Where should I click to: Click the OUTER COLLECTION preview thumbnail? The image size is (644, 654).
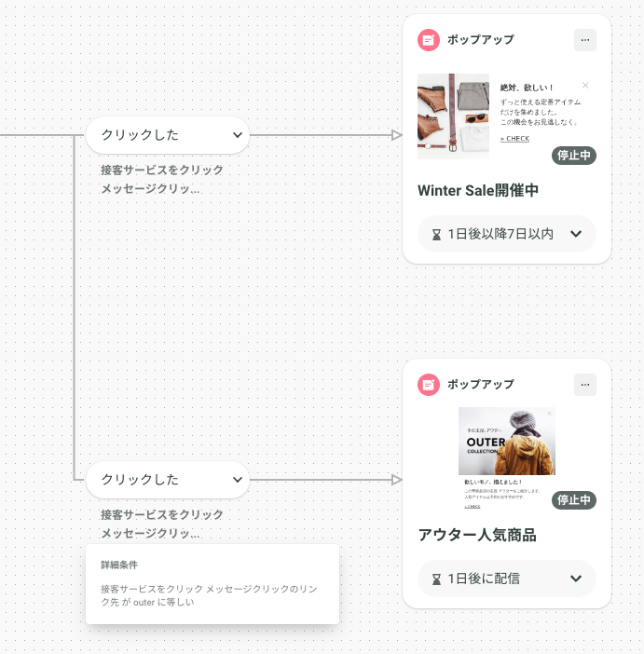tap(507, 442)
